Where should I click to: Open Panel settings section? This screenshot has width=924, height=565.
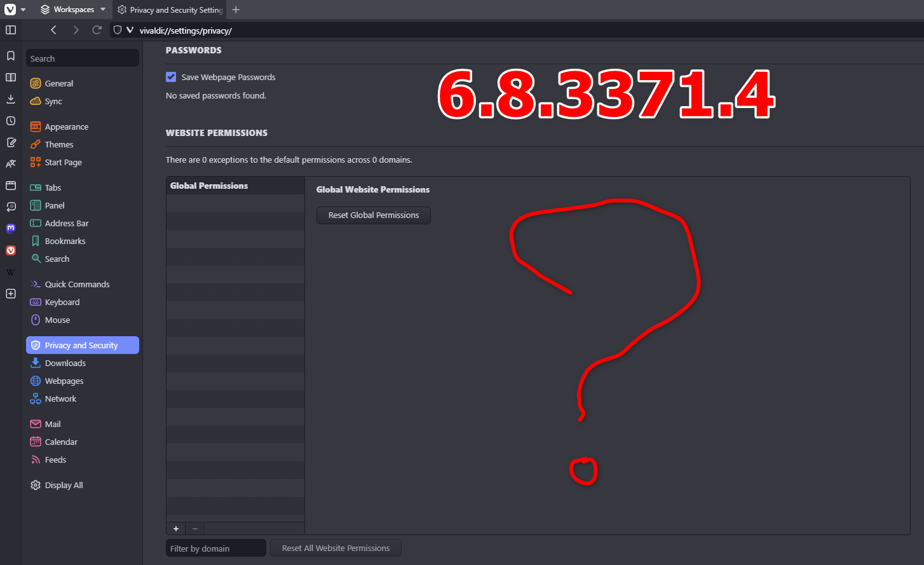tap(83, 205)
